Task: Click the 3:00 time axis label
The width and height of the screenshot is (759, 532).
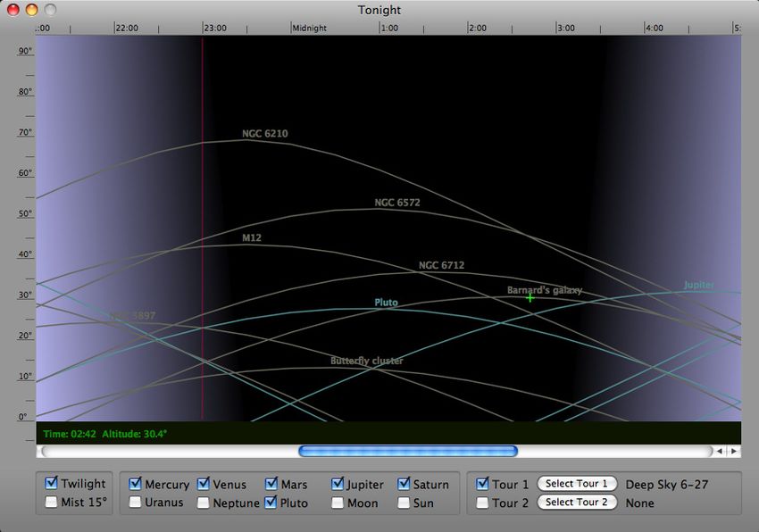Action: tap(566, 28)
